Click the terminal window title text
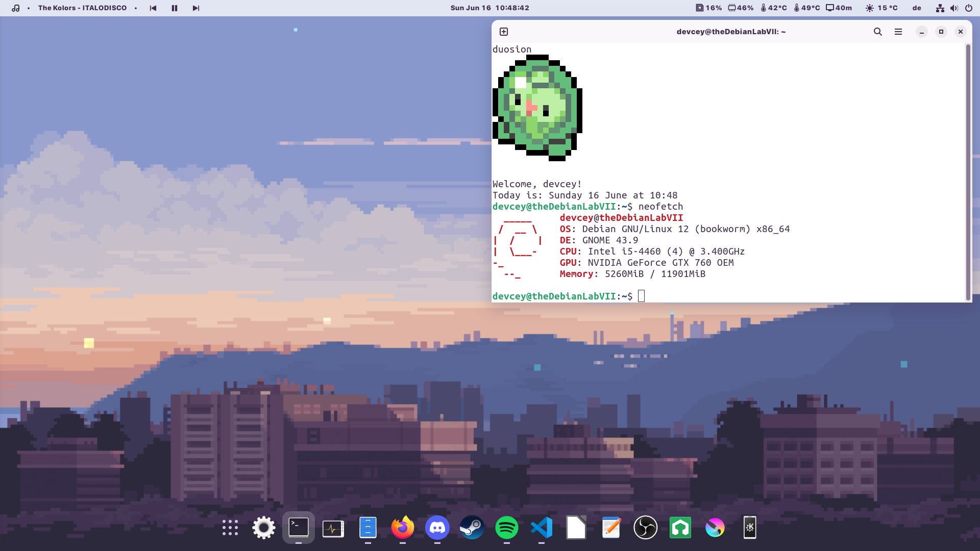This screenshot has width=980, height=551. pyautogui.click(x=731, y=32)
